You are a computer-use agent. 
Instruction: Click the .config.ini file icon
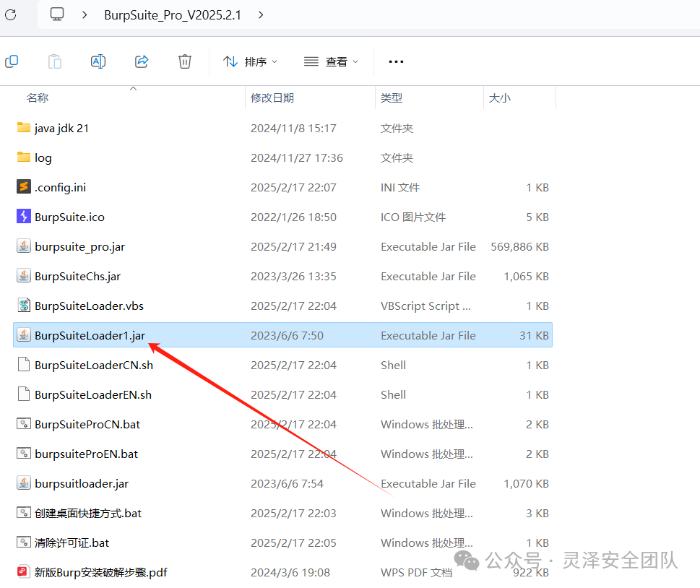coord(24,186)
